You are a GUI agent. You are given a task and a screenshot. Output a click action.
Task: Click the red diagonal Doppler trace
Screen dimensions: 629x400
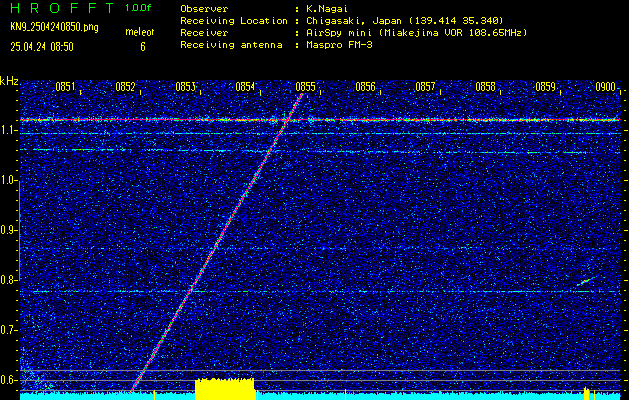tap(217, 243)
